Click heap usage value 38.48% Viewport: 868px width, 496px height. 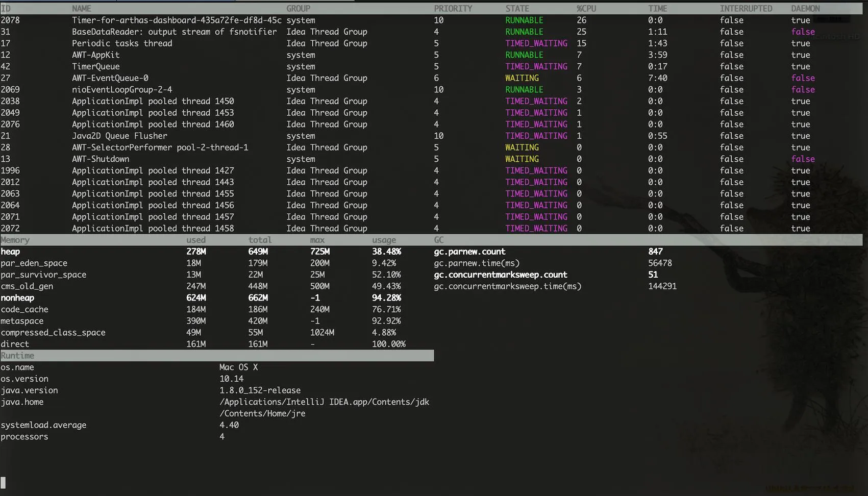[x=387, y=252]
